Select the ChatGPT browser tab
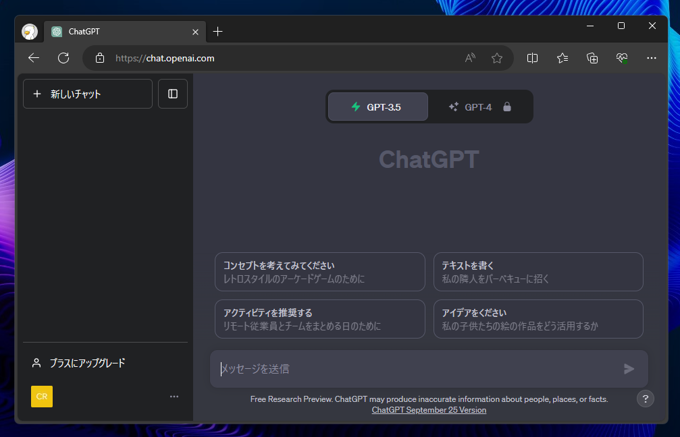The height and width of the screenshot is (437, 680). point(125,32)
